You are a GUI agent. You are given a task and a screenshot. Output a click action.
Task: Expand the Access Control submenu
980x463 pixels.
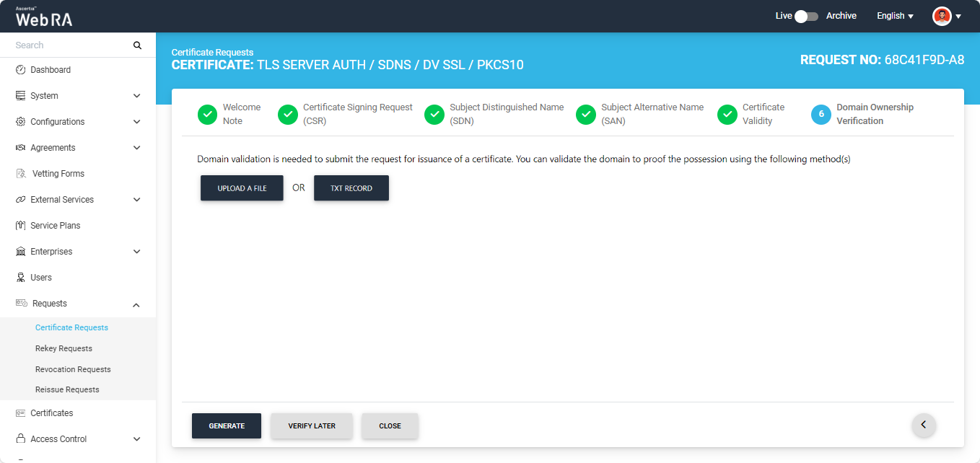136,439
